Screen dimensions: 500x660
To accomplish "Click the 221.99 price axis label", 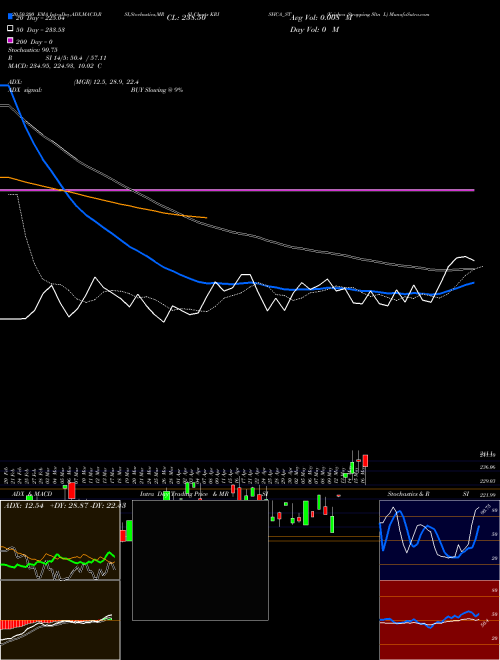I will 488,495.
